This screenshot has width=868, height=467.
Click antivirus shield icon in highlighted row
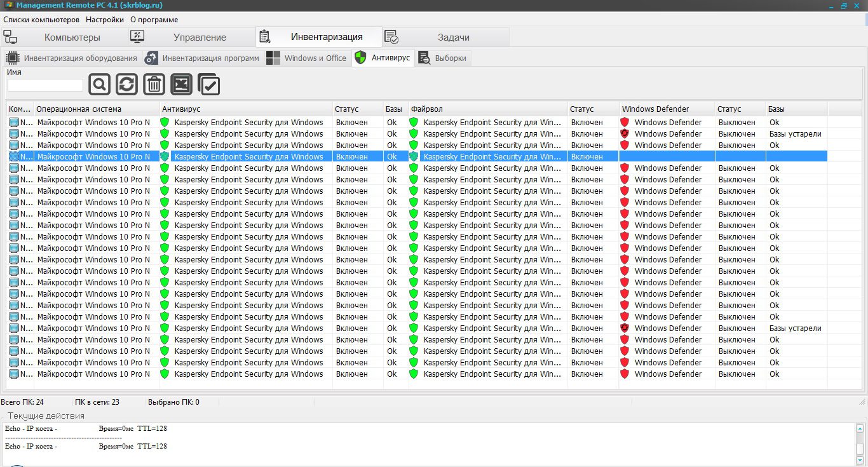[165, 156]
